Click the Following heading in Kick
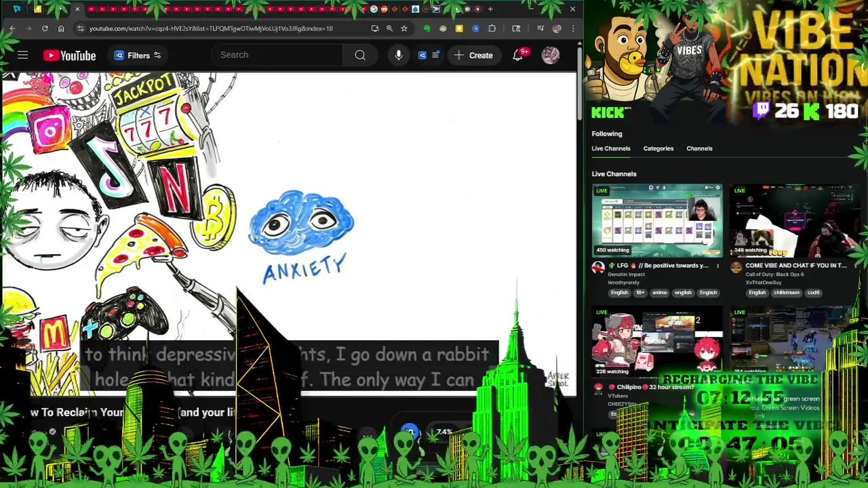This screenshot has height=488, width=868. pos(606,134)
